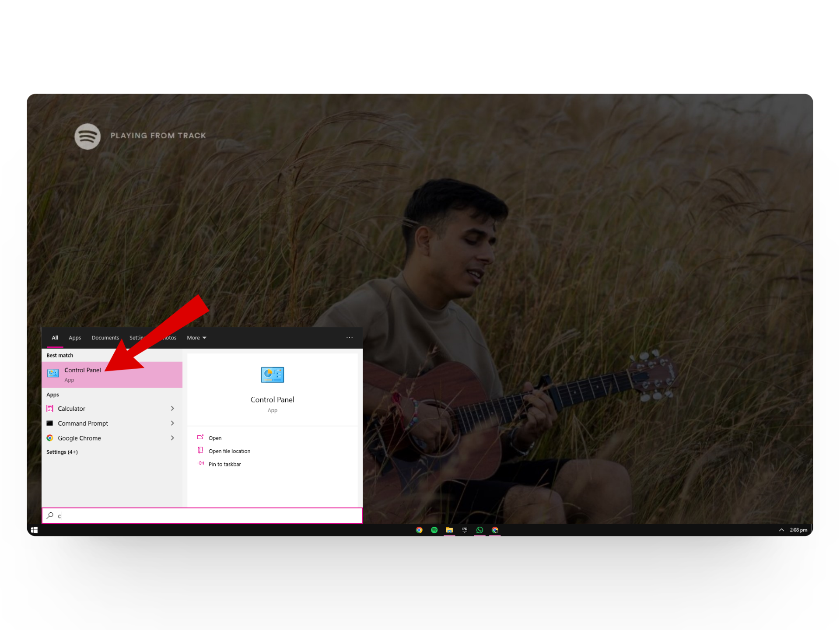This screenshot has width=840, height=630.
Task: Expand the Google Chrome options chevron
Action: pyautogui.click(x=172, y=438)
